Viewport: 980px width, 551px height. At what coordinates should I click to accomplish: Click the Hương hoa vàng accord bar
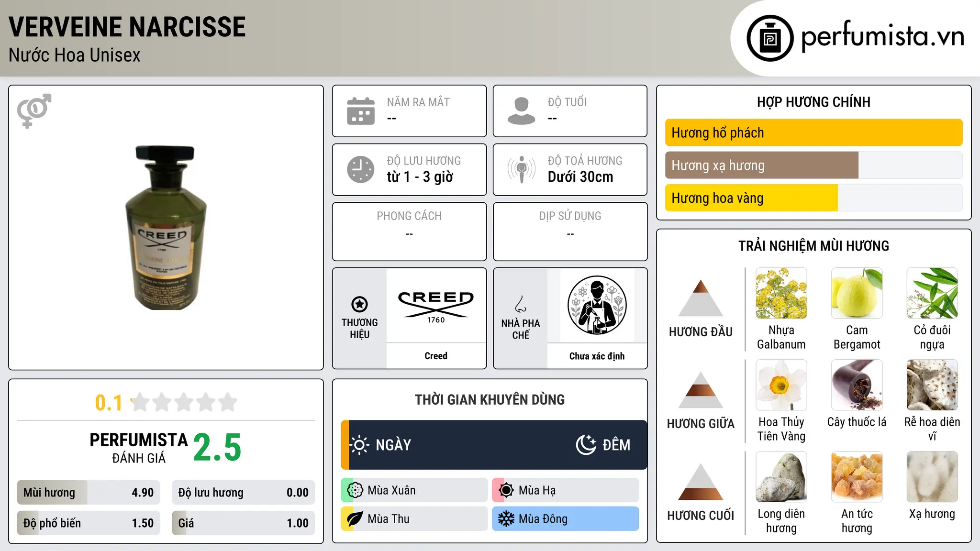pos(814,198)
